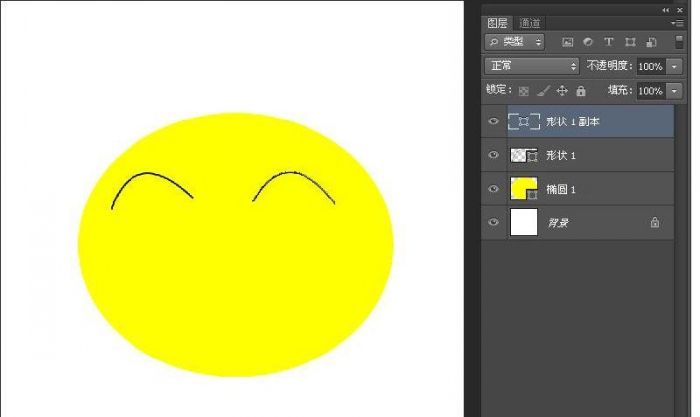Screen dimensions: 700x417
Task: Click the lock image pixels brush icon
Action: point(542,91)
